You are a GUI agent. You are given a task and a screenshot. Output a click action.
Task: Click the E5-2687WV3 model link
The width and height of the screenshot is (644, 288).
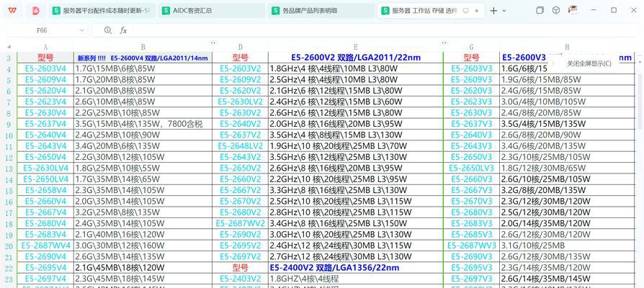(x=472, y=246)
